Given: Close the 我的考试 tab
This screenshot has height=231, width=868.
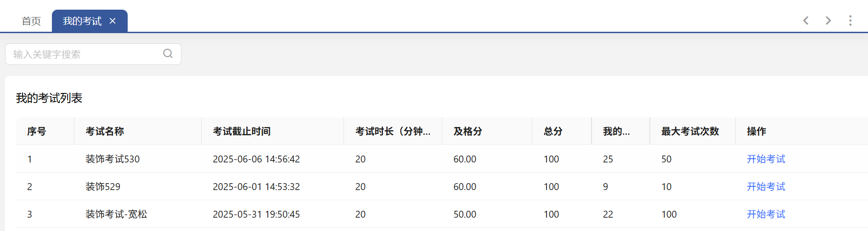Looking at the screenshot, I should click(113, 21).
